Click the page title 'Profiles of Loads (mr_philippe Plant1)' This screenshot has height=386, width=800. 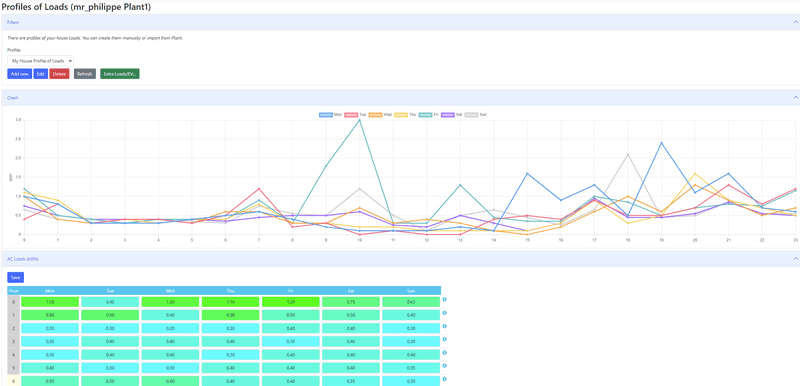pyautogui.click(x=77, y=7)
